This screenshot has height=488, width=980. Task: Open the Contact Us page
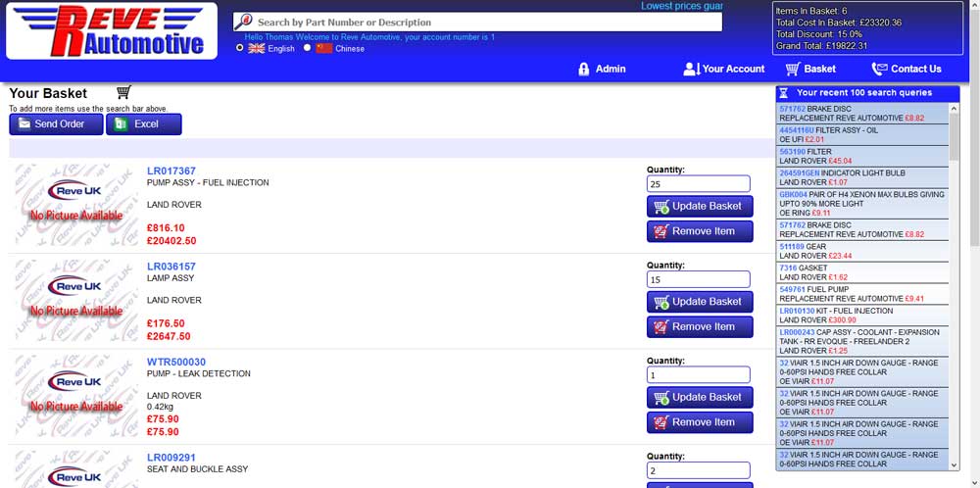click(906, 69)
